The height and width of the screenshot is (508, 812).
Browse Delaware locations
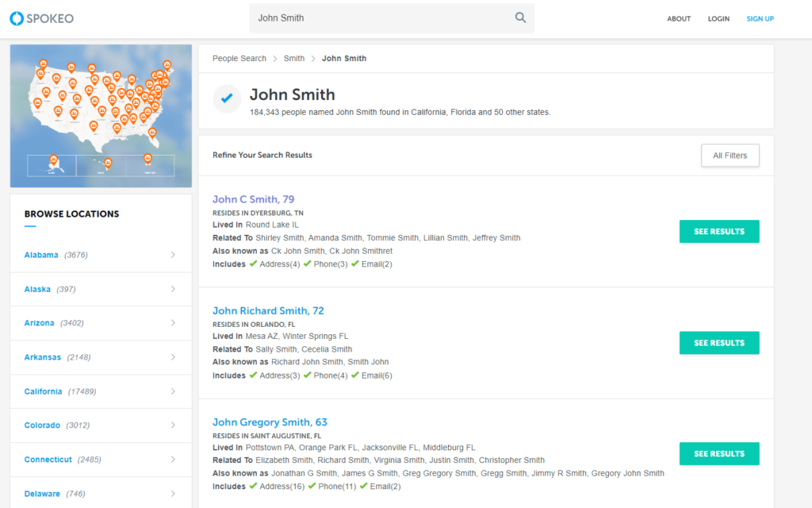(42, 494)
